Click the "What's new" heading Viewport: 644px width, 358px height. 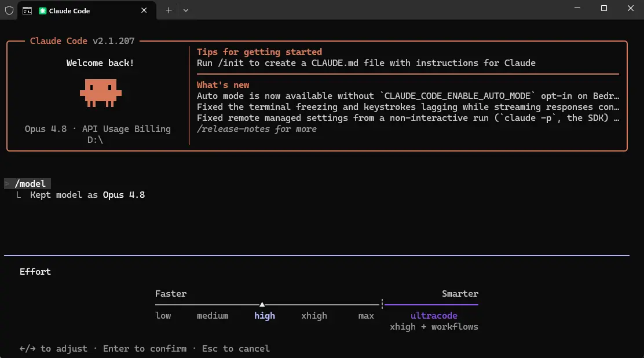222,85
